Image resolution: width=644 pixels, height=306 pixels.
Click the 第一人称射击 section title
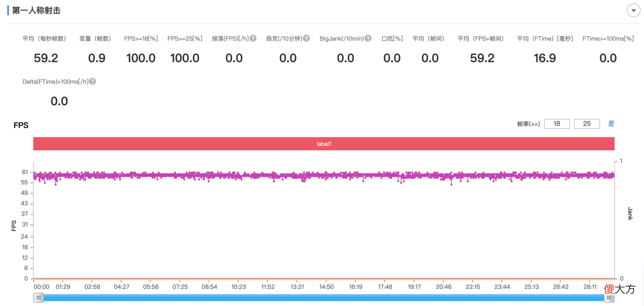[36, 10]
